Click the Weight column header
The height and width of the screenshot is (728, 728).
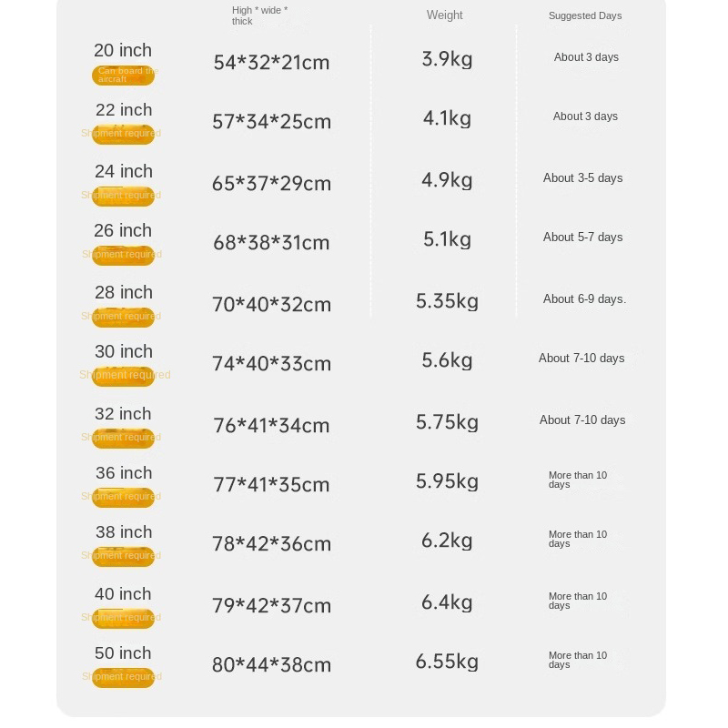(x=444, y=15)
